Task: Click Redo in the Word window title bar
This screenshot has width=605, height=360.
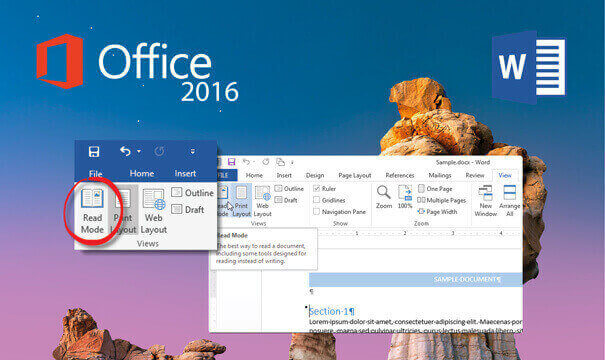Action: point(265,162)
